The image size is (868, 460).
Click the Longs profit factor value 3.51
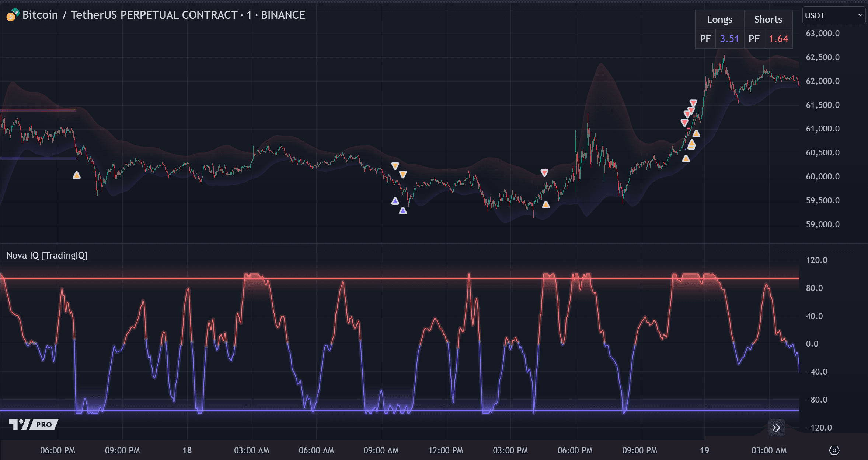coord(729,39)
